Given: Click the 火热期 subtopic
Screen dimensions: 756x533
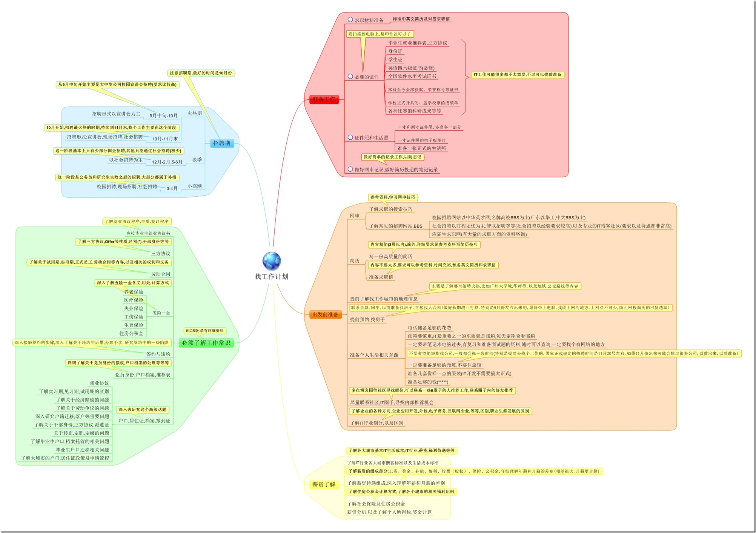Looking at the screenshot, I should (195, 113).
